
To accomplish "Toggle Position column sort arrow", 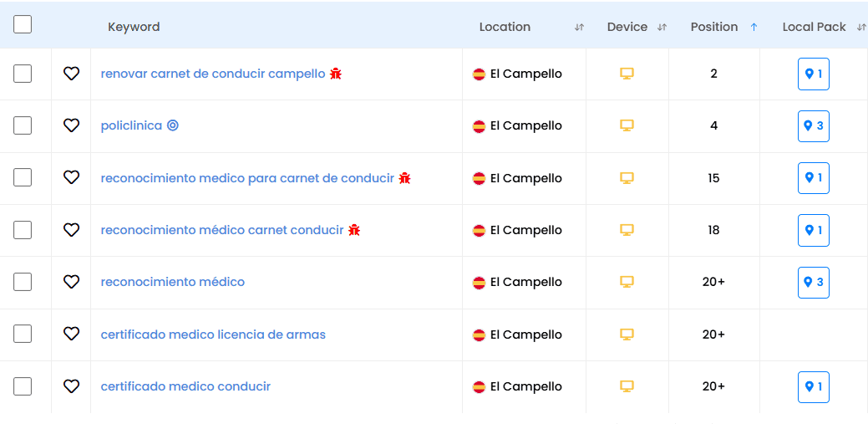I will (754, 28).
